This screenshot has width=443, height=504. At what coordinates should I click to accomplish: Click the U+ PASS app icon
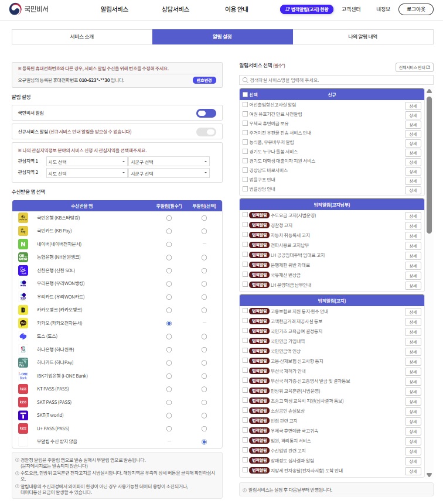point(23,428)
